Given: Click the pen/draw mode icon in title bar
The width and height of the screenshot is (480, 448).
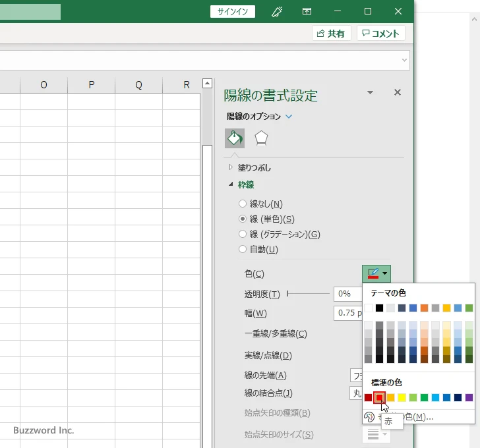Looking at the screenshot, I should point(277,12).
